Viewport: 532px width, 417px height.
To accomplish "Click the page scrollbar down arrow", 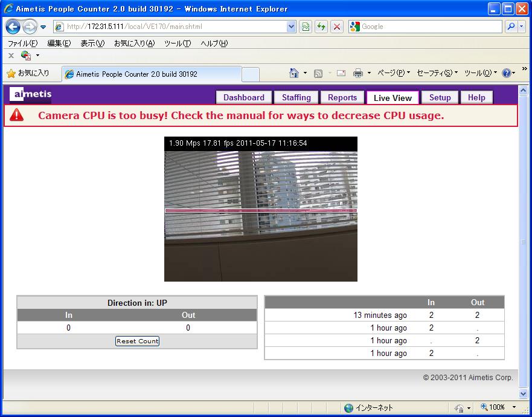I will click(x=523, y=393).
